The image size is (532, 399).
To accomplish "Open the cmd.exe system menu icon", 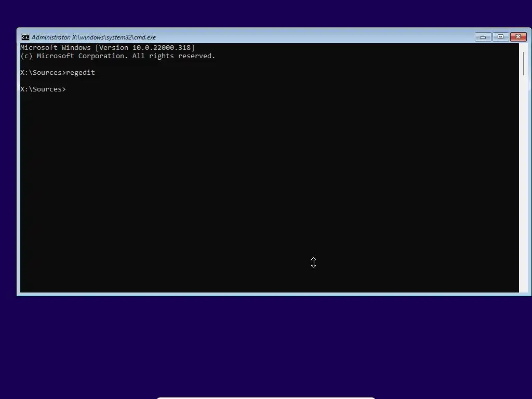I will pos(25,37).
